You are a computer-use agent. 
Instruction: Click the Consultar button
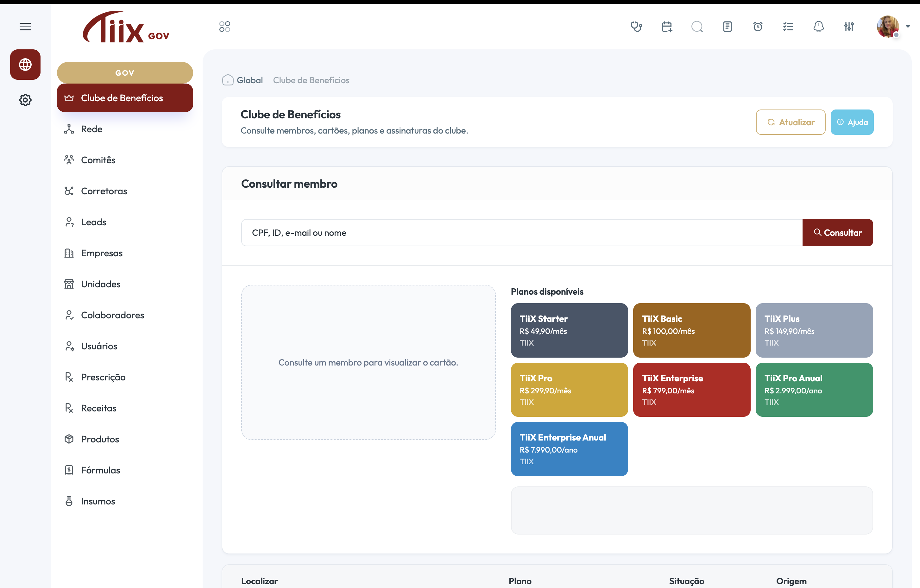pos(837,233)
